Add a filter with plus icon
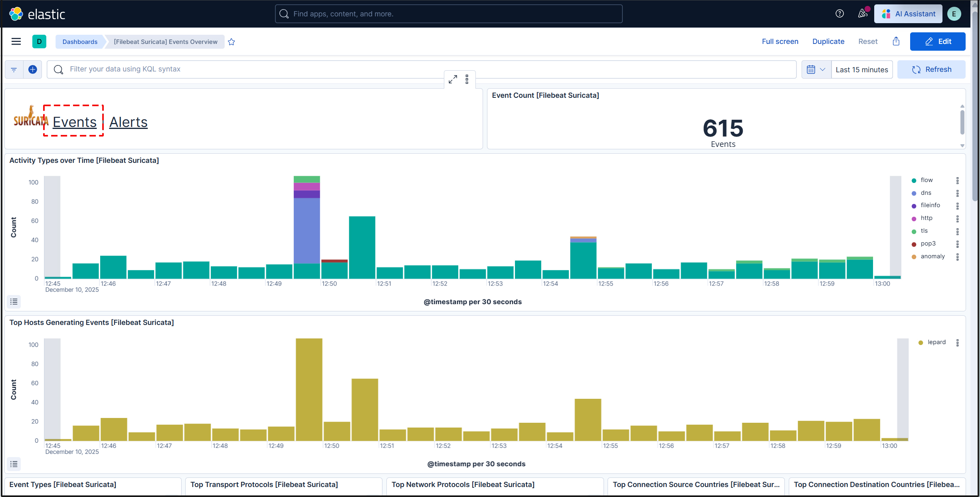The width and height of the screenshot is (980, 497). tap(33, 69)
